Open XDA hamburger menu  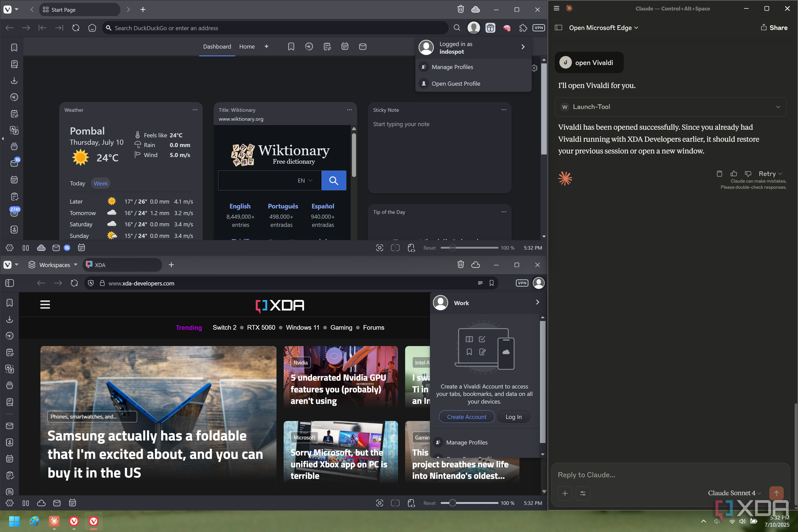(45, 304)
